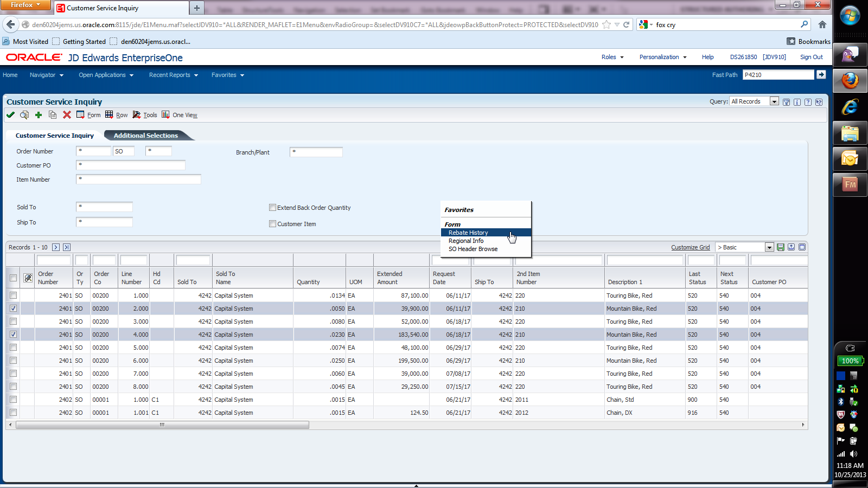Check the row checkbox for line 3.000
Screen dimensions: 868x488
point(14,322)
